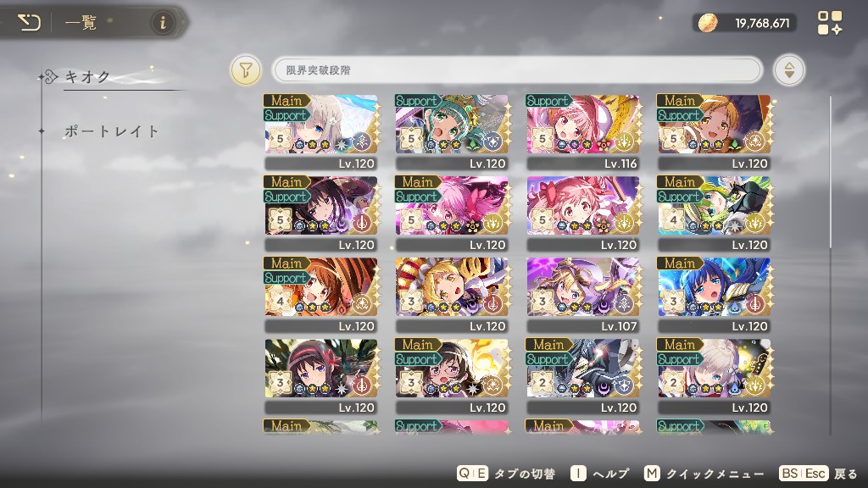The width and height of the screenshot is (868, 488).
Task: Toggle the sort order arrows button
Action: pyautogui.click(x=789, y=70)
